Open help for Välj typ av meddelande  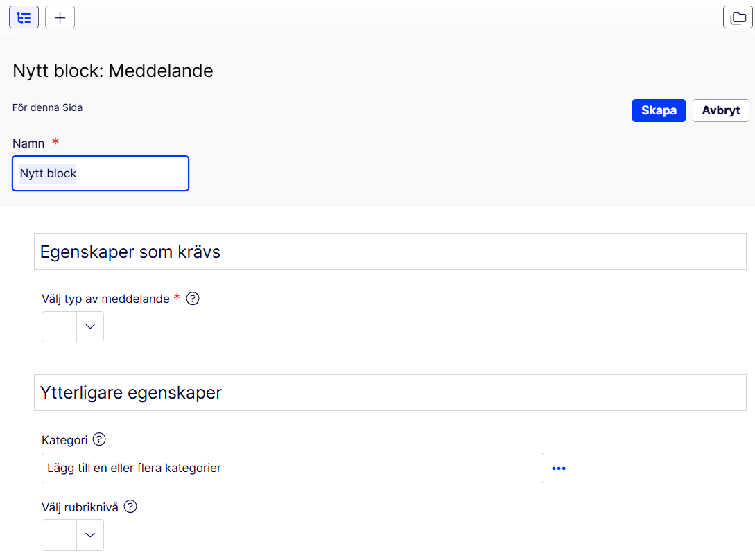(x=193, y=299)
